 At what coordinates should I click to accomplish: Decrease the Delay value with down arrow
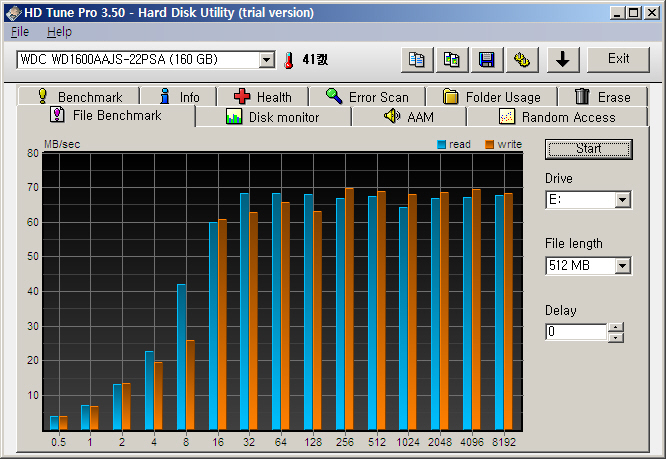pyautogui.click(x=616, y=337)
